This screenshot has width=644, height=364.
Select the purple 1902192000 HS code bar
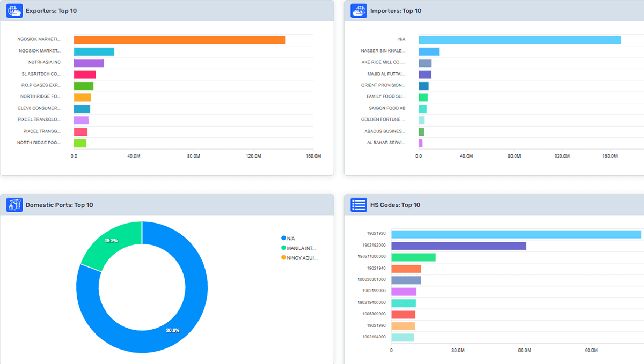458,246
